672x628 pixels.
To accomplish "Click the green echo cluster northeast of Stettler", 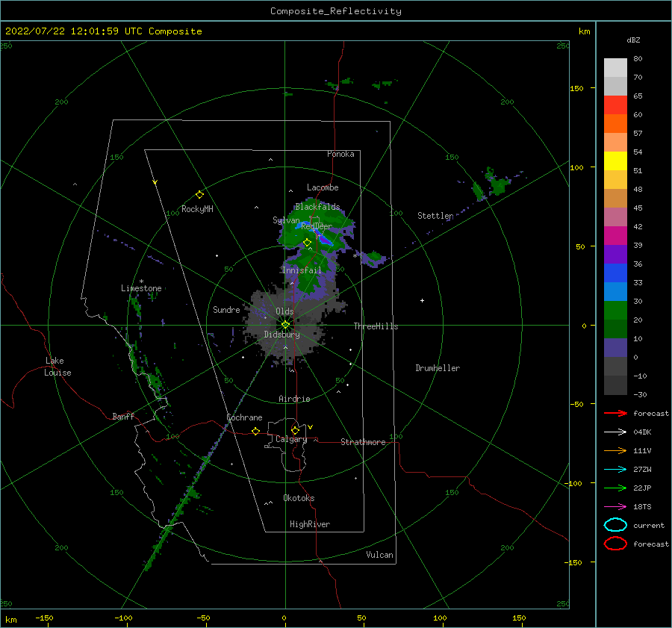I will 493,184.
